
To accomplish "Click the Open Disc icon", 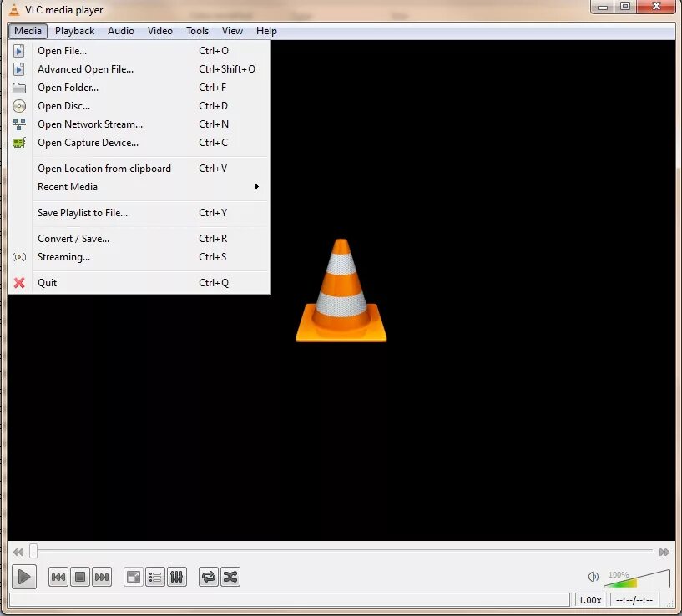I will (x=18, y=106).
